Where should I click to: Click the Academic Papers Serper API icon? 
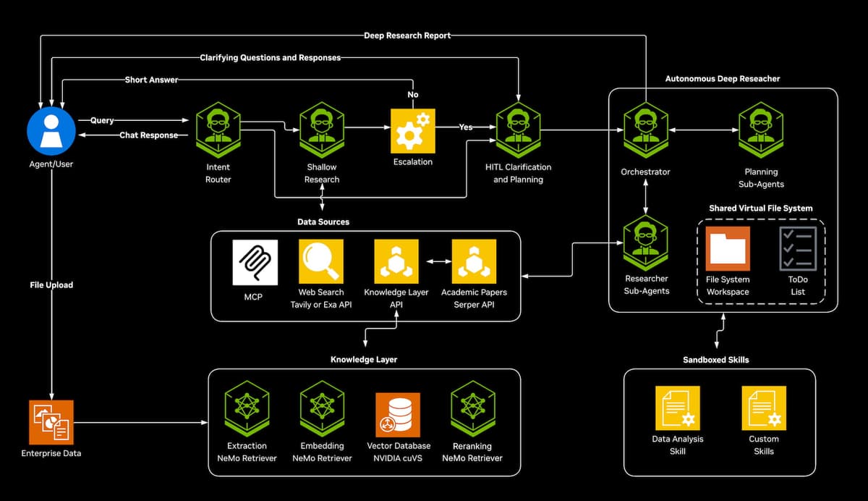pos(474,262)
